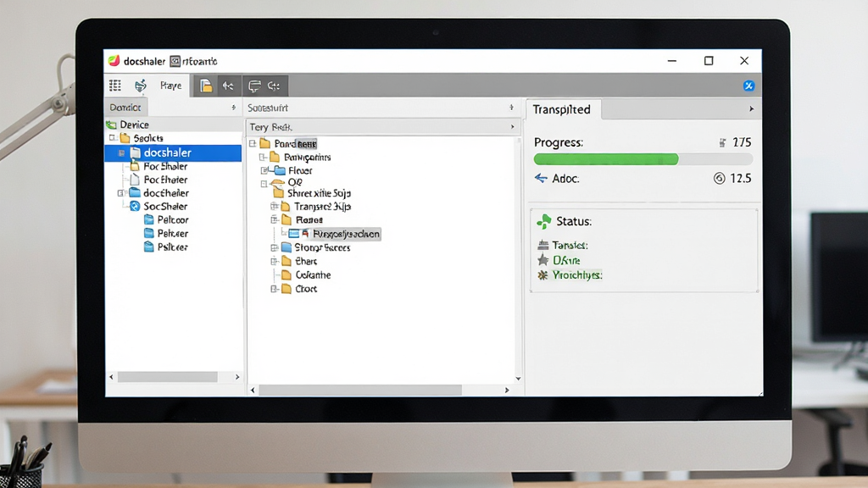
Task: Click the pin button on Dornict panel
Action: [234, 108]
